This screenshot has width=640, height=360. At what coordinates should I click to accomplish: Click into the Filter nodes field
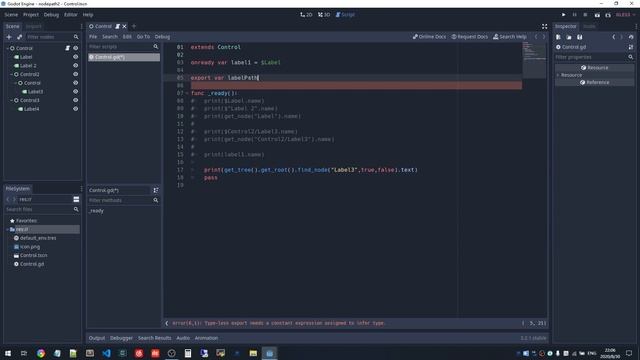tap(49, 37)
